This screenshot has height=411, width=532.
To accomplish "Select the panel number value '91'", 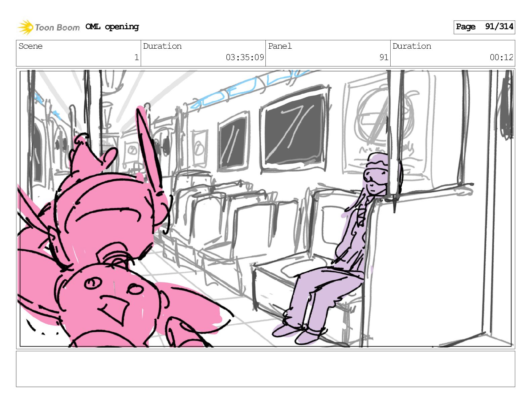I will pos(384,57).
